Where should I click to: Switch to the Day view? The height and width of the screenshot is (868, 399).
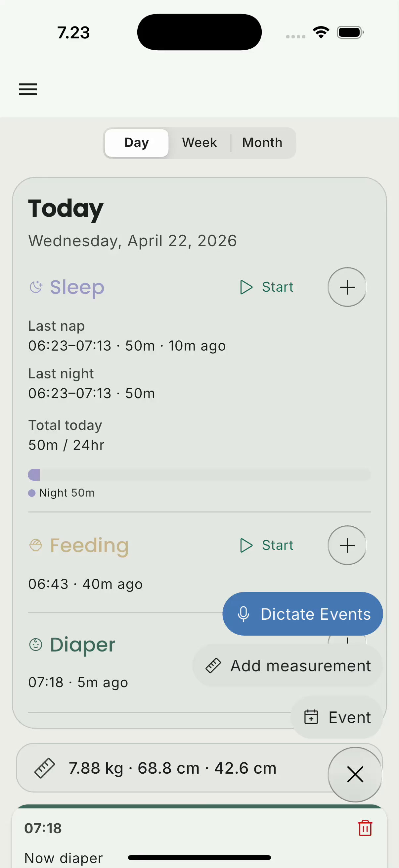tap(136, 143)
